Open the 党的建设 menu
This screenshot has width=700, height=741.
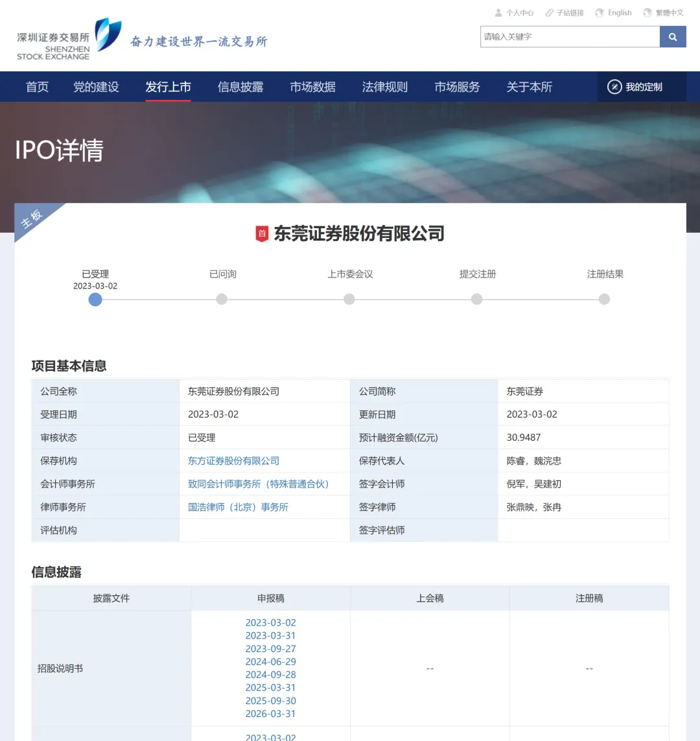click(96, 87)
